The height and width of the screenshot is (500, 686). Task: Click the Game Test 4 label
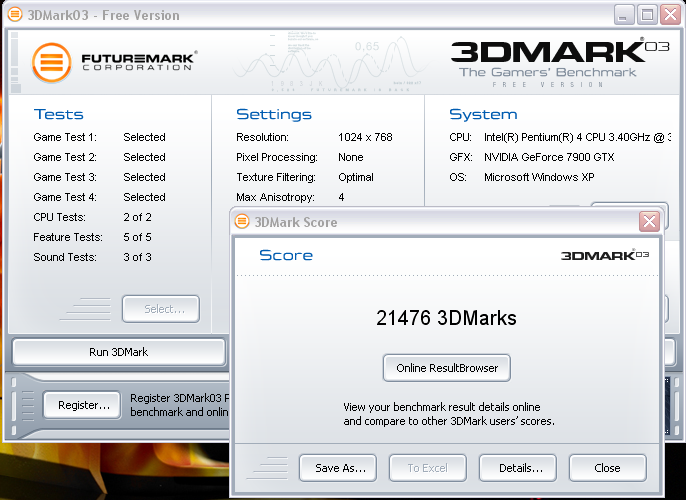[65, 197]
